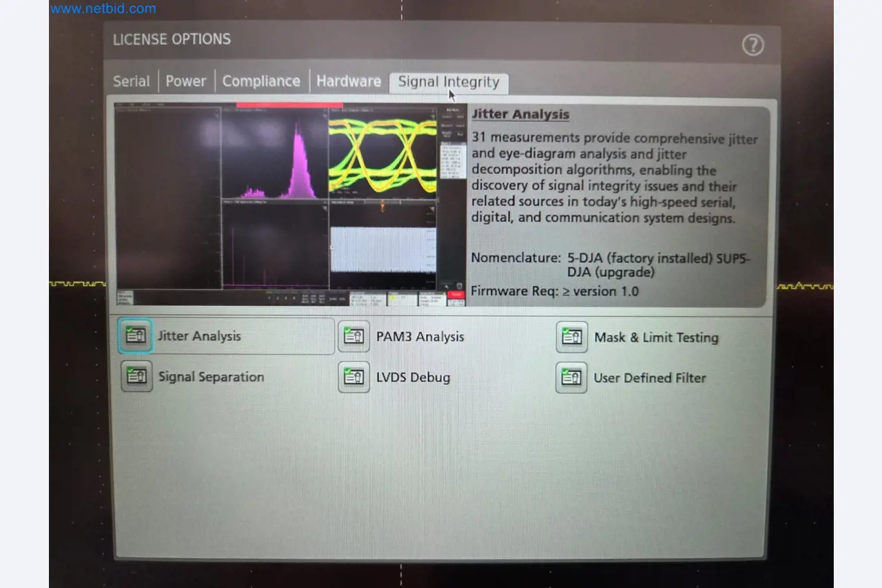Pick the User Defined Filter label
This screenshot has width=882, height=588.
coord(650,378)
